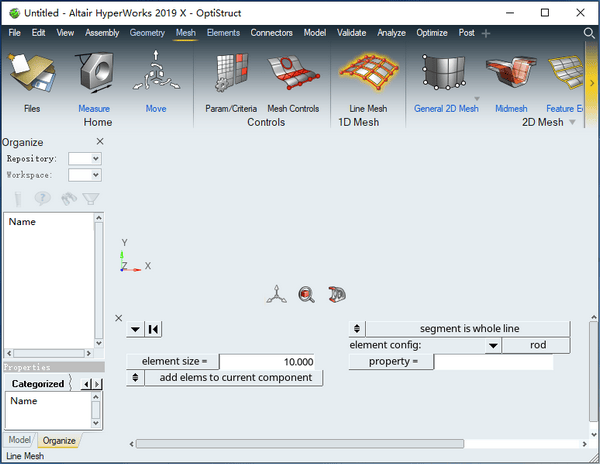Image resolution: width=600 pixels, height=464 pixels.
Task: Switch to the Model browser tab
Action: pyautogui.click(x=19, y=440)
